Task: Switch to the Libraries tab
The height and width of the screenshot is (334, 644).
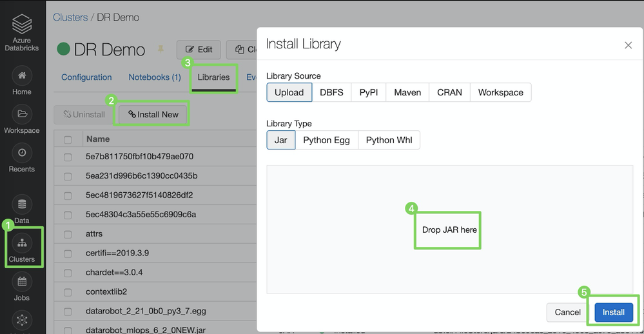Action: (213, 77)
